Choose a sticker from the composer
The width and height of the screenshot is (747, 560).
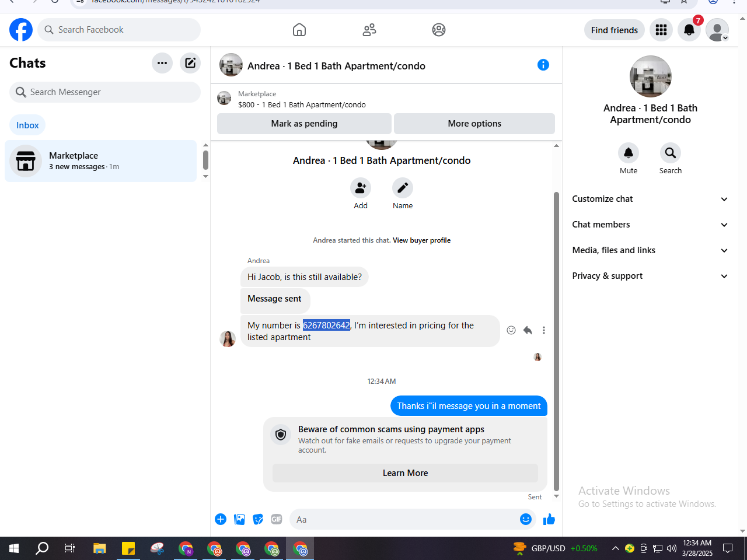pos(258,519)
